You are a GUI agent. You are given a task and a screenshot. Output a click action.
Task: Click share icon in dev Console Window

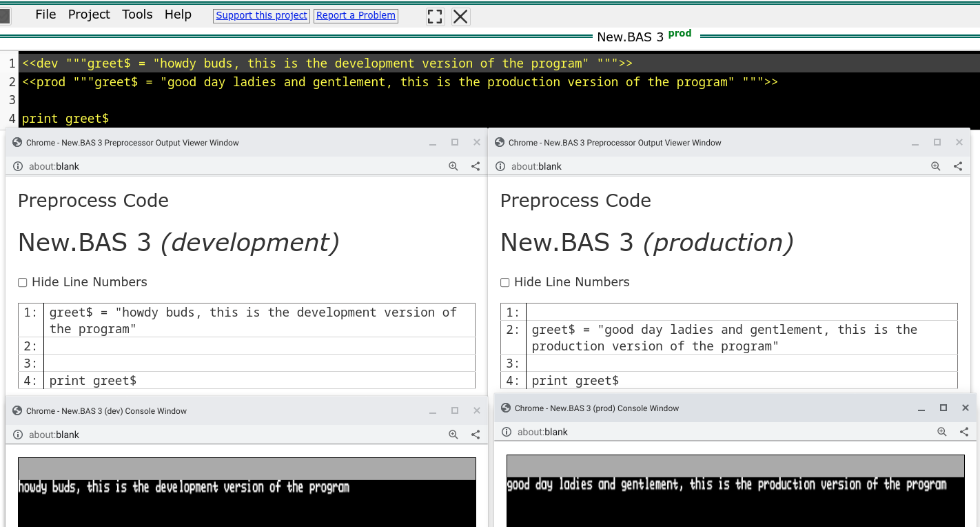[476, 435]
